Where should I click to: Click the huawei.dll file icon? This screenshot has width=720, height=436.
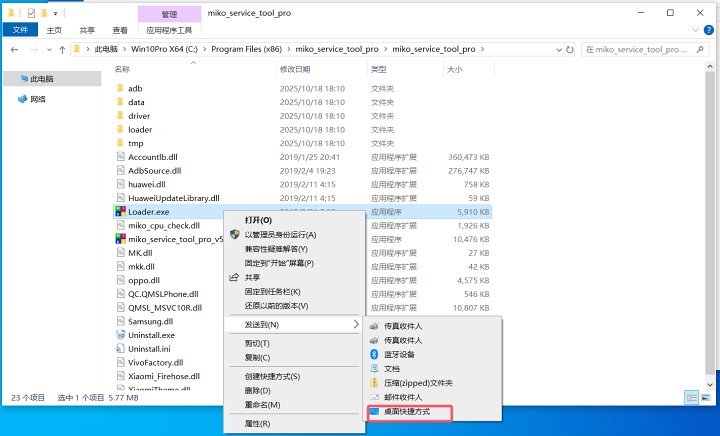pyautogui.click(x=120, y=184)
